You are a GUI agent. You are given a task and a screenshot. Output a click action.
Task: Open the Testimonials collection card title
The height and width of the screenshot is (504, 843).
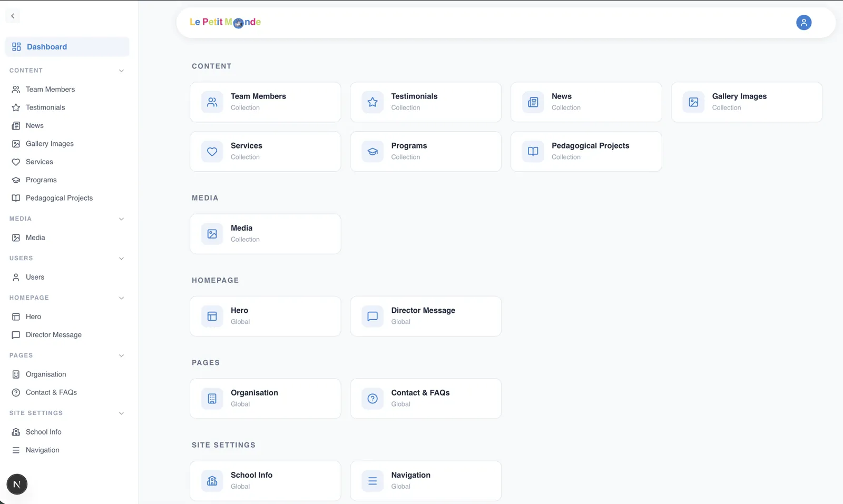coord(414,96)
